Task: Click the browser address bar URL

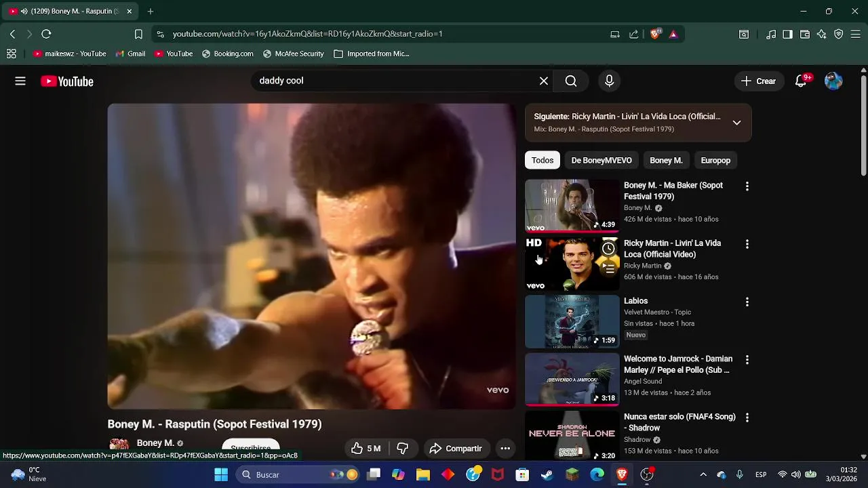Action: point(307,34)
